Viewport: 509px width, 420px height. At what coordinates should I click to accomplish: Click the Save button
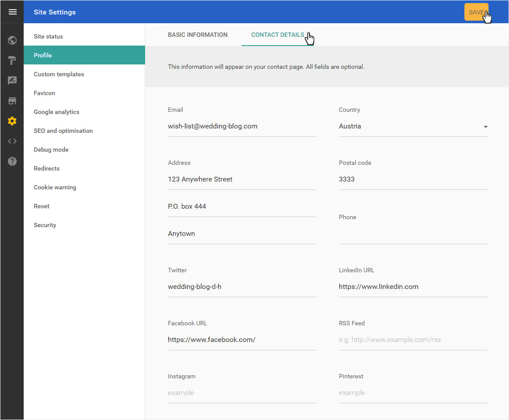[476, 12]
